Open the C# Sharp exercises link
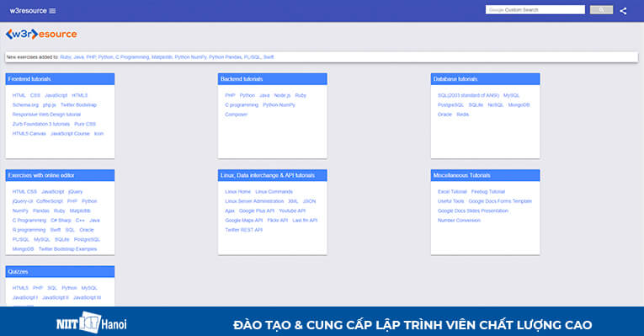644x336 pixels. point(61,221)
